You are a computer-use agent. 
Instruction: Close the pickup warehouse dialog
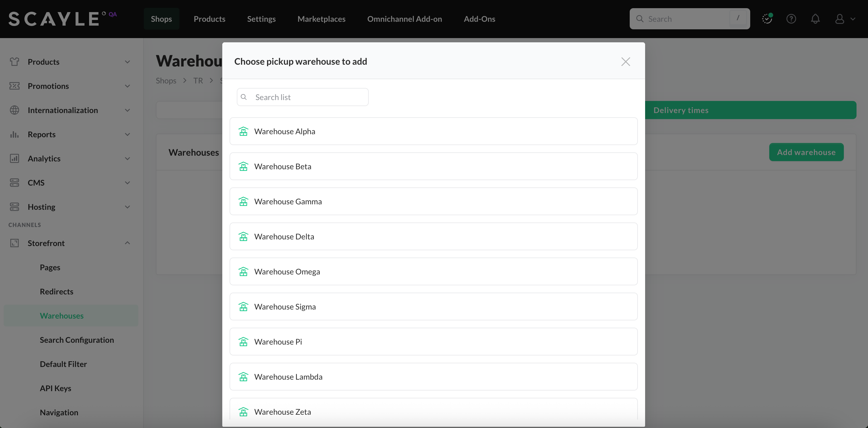pyautogui.click(x=625, y=62)
